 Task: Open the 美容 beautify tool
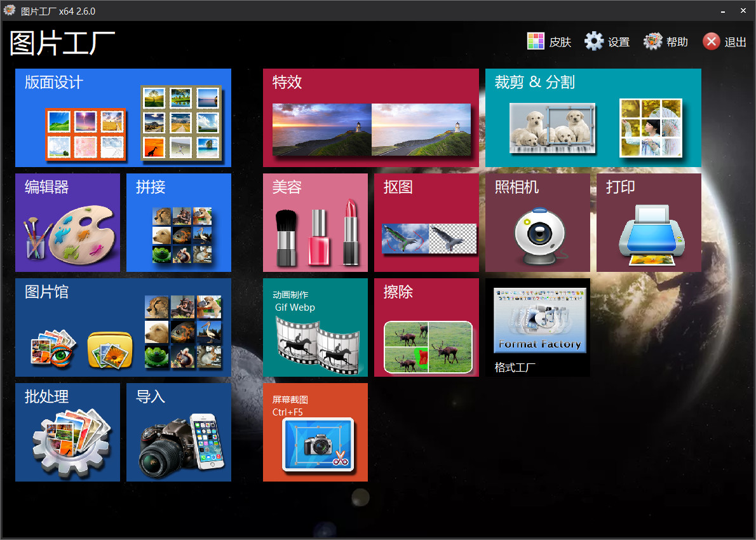point(315,222)
